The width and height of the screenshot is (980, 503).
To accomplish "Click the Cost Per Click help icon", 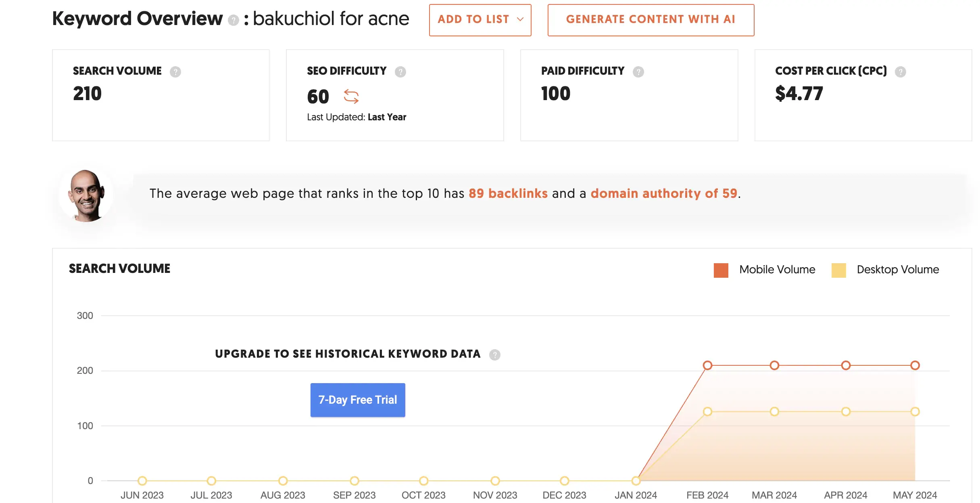I will (900, 72).
